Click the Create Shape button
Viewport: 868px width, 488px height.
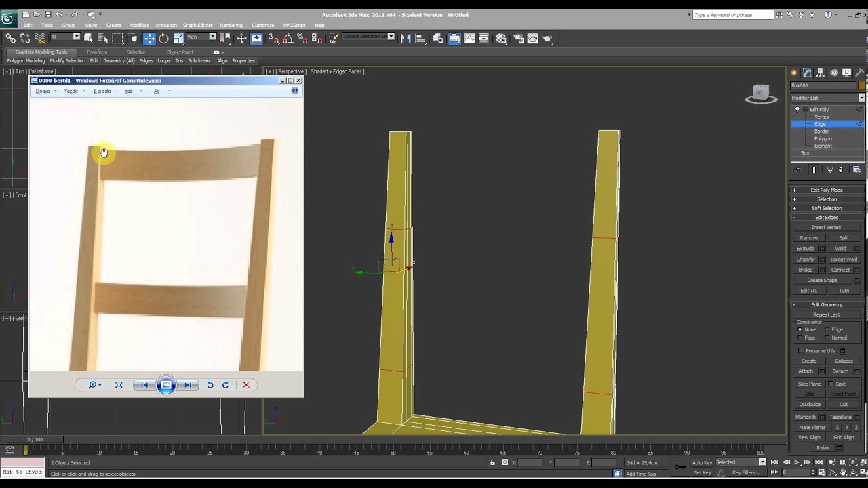click(822, 280)
